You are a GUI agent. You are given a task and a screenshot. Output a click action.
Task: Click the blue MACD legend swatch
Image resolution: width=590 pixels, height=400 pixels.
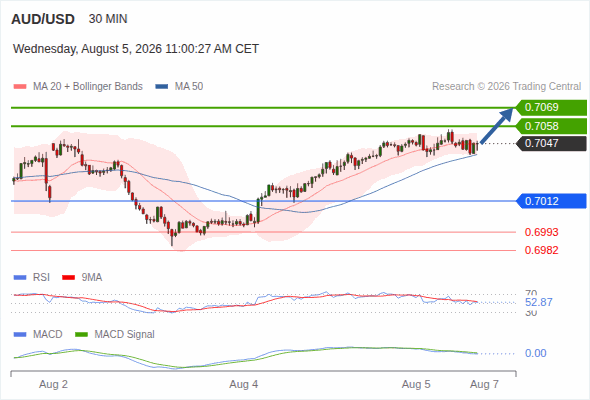[20, 334]
